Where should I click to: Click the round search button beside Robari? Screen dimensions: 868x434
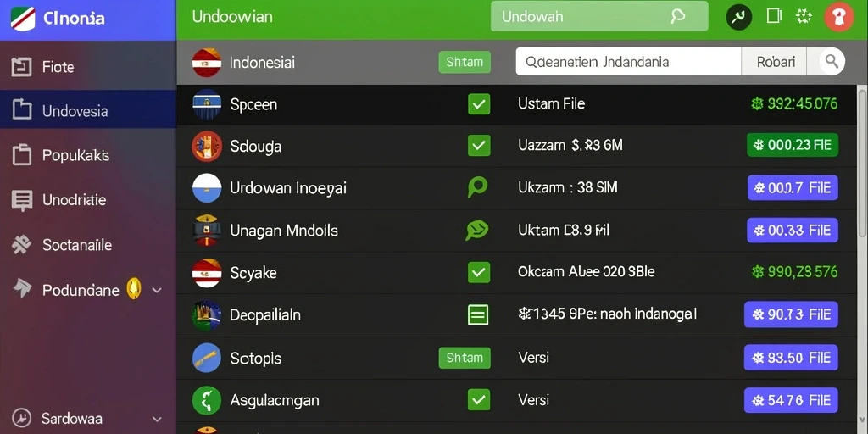(x=832, y=61)
